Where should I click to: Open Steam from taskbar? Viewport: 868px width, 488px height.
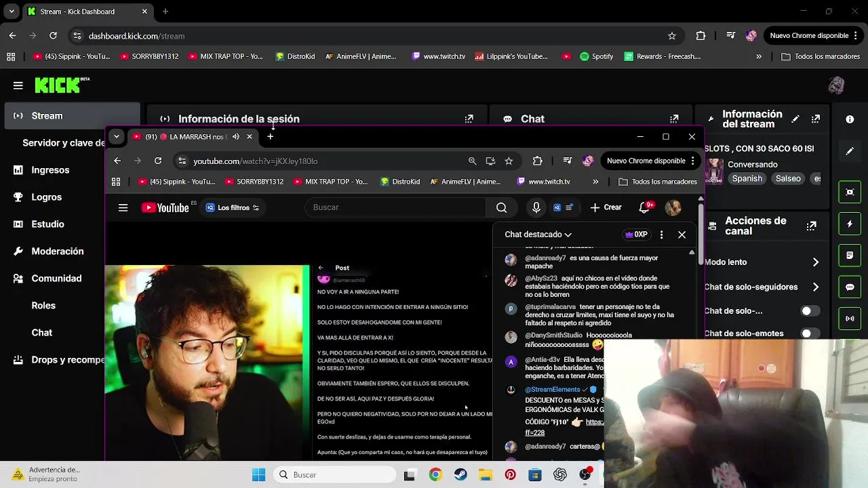tap(460, 475)
